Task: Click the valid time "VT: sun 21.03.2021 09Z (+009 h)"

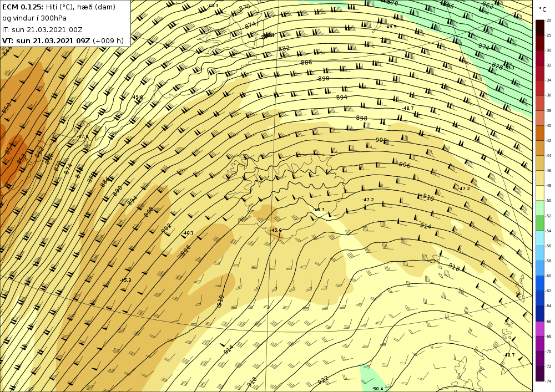Action: click(63, 40)
